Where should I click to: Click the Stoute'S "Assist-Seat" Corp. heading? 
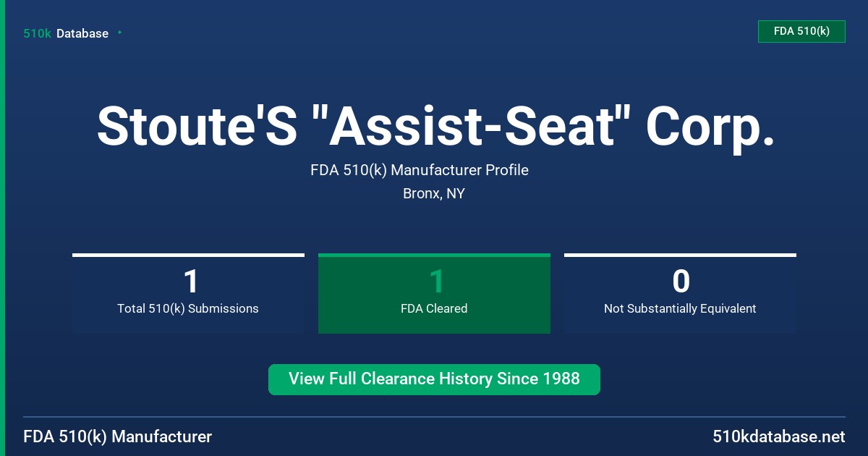(435, 124)
